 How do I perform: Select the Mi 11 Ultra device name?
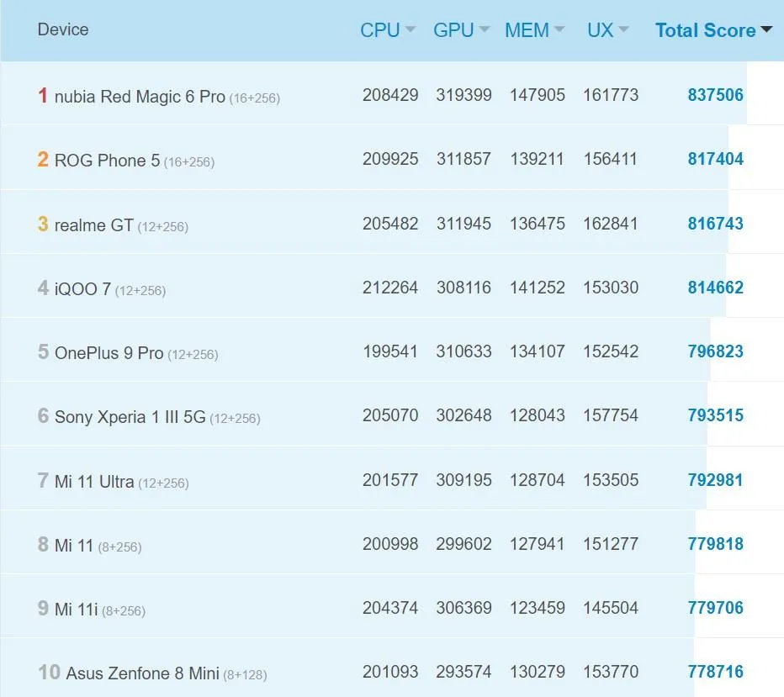(x=94, y=482)
